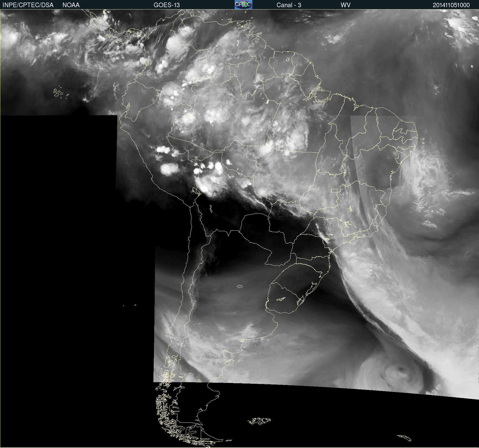
Task: Click the NOAA label in header
Action: (71, 5)
